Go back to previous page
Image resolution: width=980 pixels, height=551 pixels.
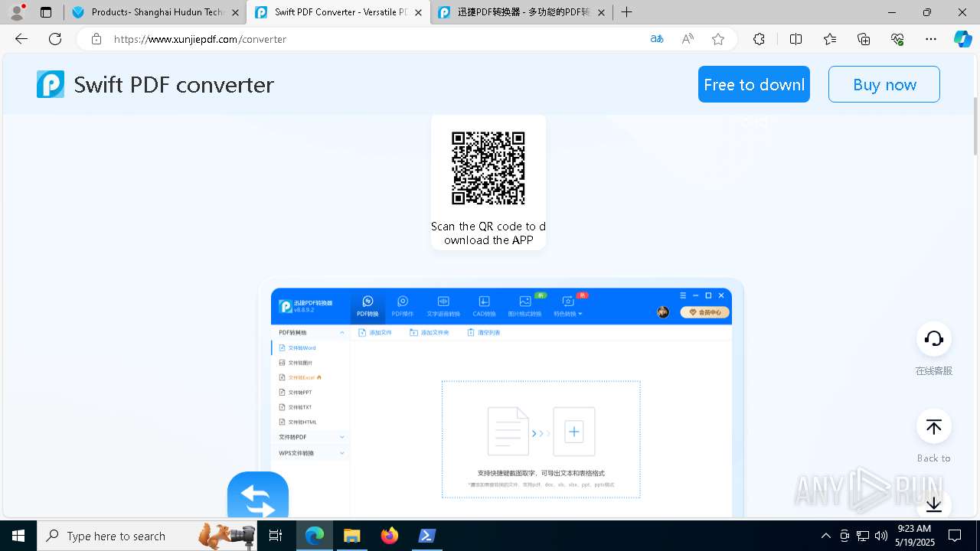click(21, 39)
